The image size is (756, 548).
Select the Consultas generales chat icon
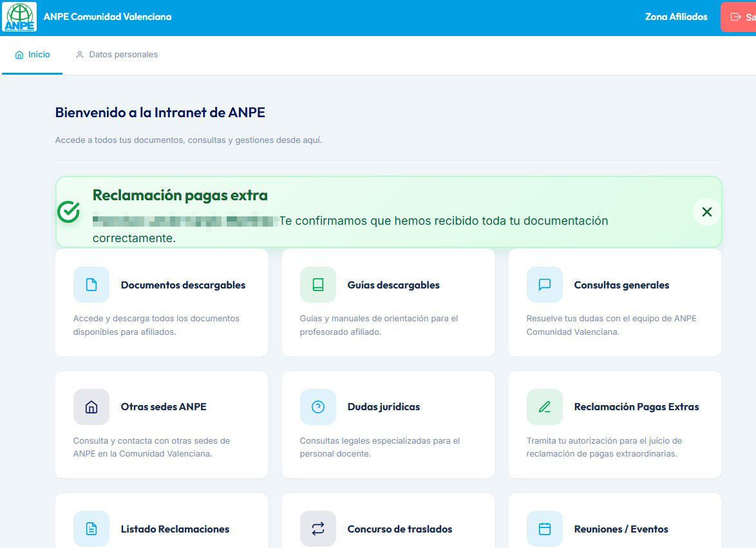[545, 285]
